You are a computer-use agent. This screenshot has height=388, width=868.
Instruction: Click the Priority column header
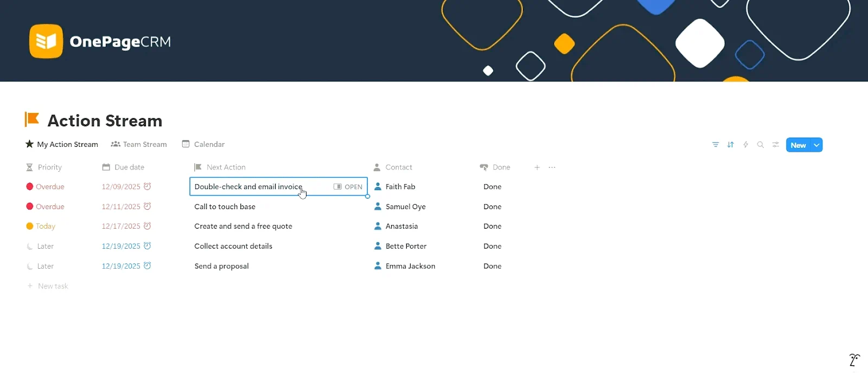44,167
